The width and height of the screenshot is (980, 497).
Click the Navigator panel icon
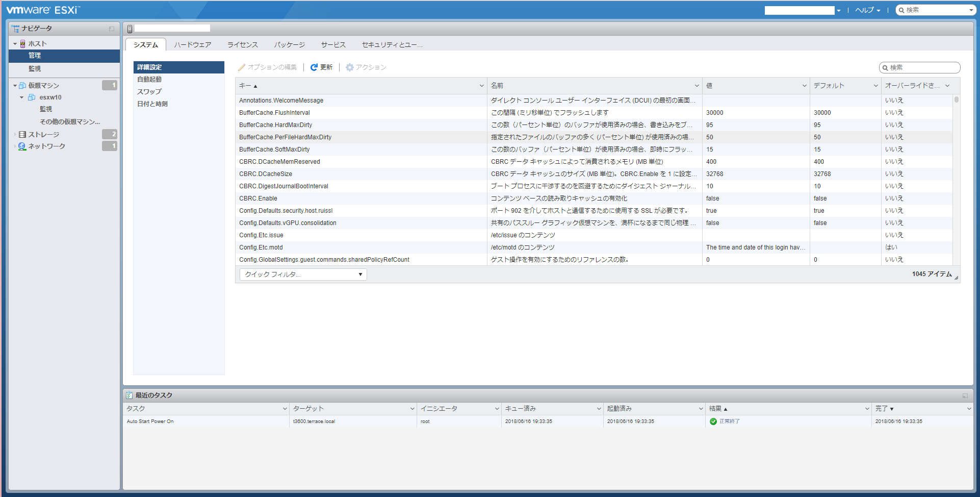(x=15, y=29)
